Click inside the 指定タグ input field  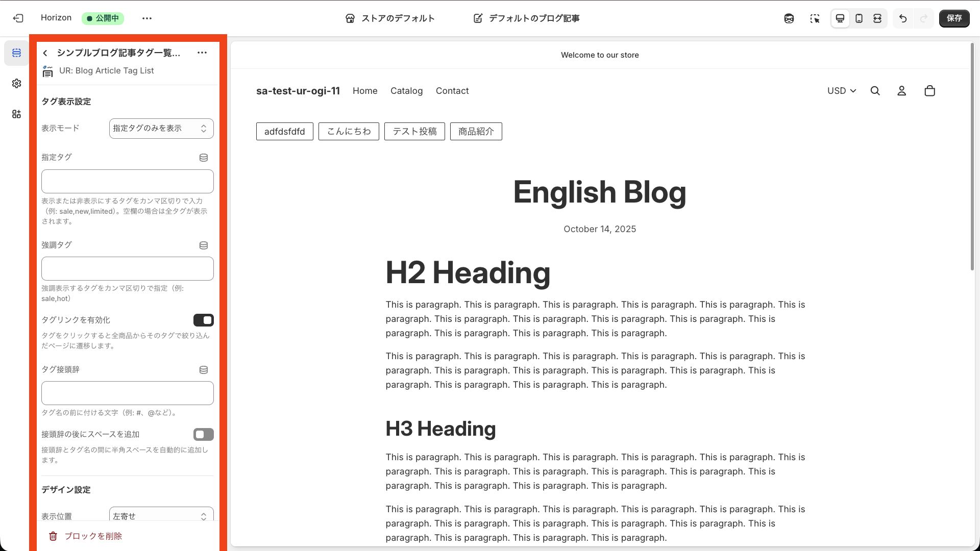(x=127, y=181)
